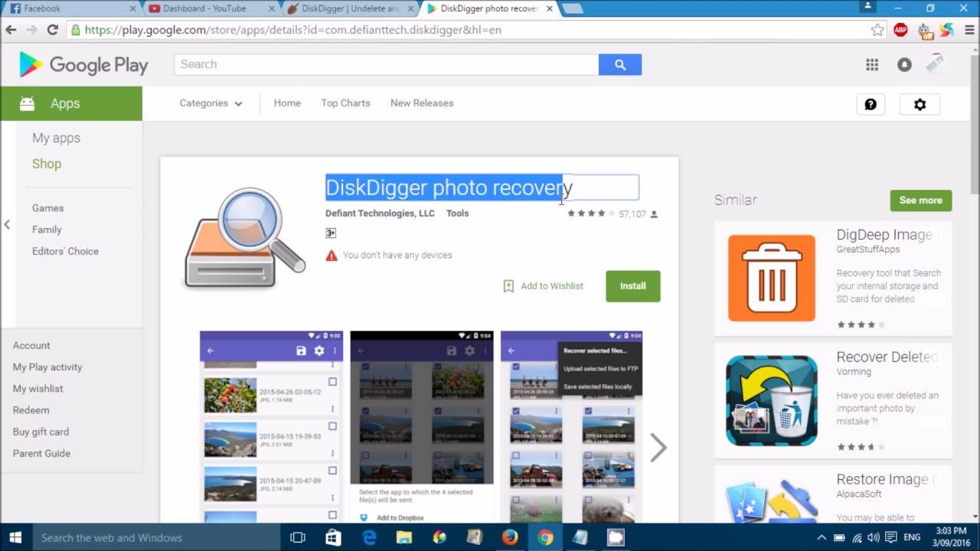Open the Tools category link
Viewport: 980px width, 551px height.
pyautogui.click(x=458, y=214)
